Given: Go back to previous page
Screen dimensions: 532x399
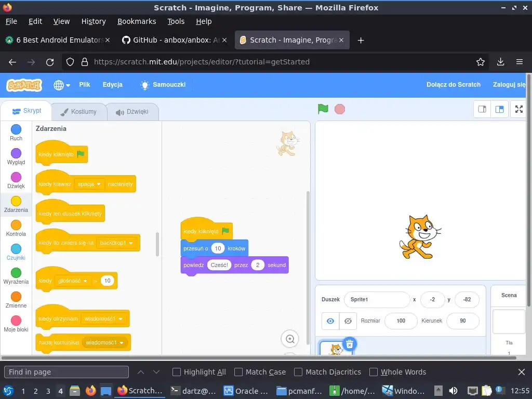Looking at the screenshot, I should click(12, 62).
